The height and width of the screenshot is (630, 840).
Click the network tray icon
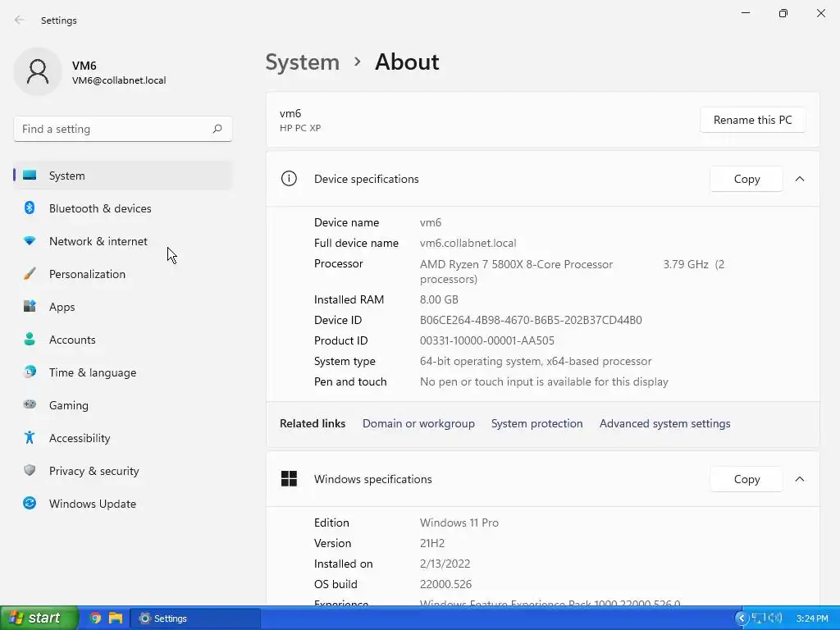click(x=757, y=618)
